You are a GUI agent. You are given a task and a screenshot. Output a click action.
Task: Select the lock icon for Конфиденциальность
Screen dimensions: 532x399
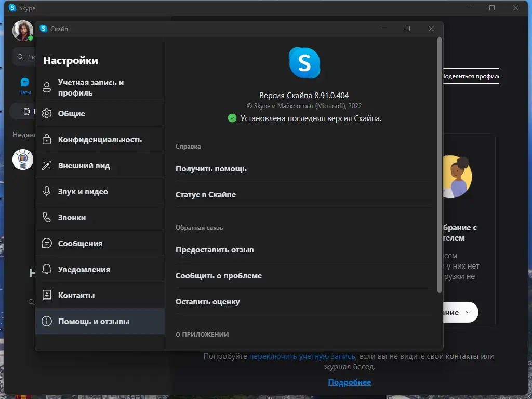tap(46, 139)
